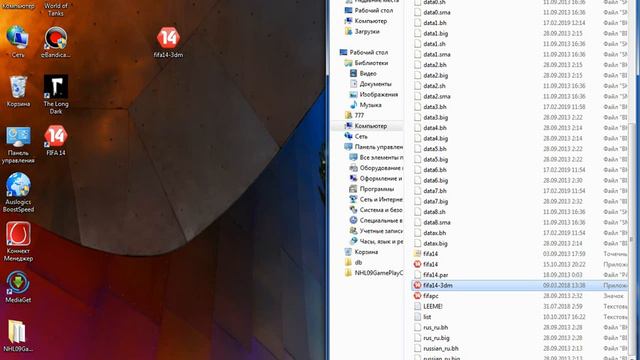
Task: Select World of Tanks desktop label
Action: coord(56,9)
